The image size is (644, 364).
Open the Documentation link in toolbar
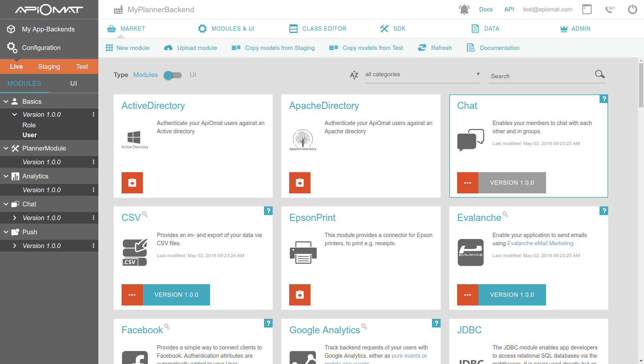[x=493, y=48]
